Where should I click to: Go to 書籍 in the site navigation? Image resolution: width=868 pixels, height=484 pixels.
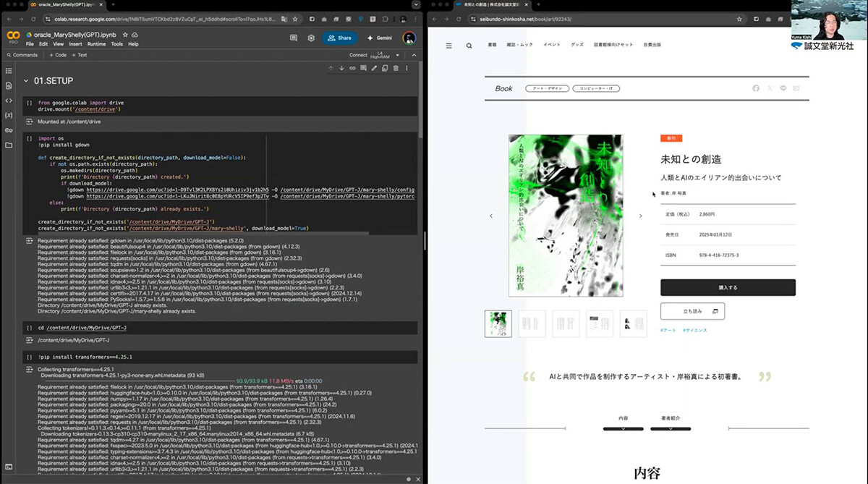pos(492,45)
